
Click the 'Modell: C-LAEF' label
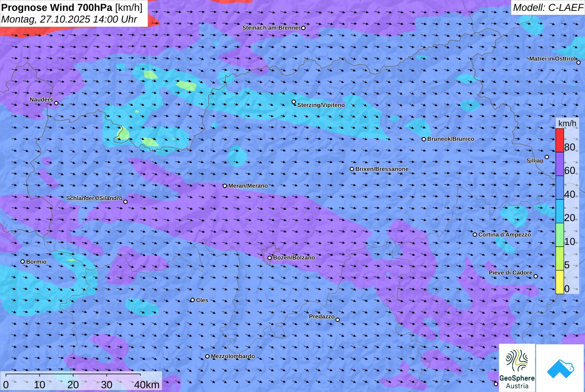[x=548, y=8]
